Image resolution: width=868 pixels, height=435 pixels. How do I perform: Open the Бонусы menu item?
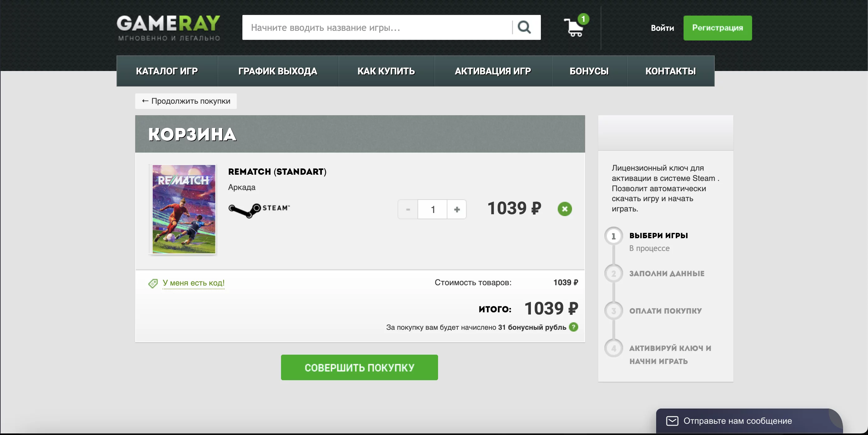click(589, 71)
